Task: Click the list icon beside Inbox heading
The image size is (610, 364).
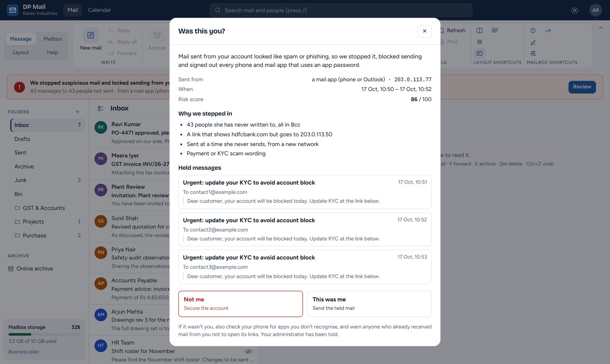Action: (101, 109)
